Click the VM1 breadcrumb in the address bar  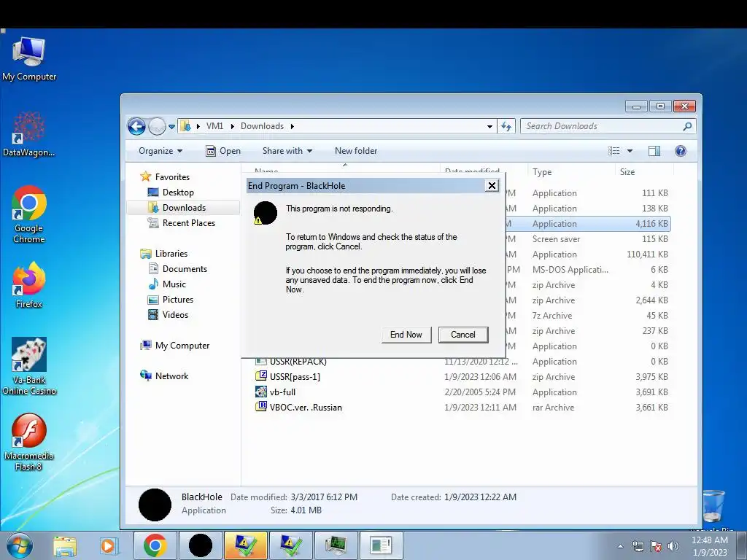pyautogui.click(x=214, y=126)
